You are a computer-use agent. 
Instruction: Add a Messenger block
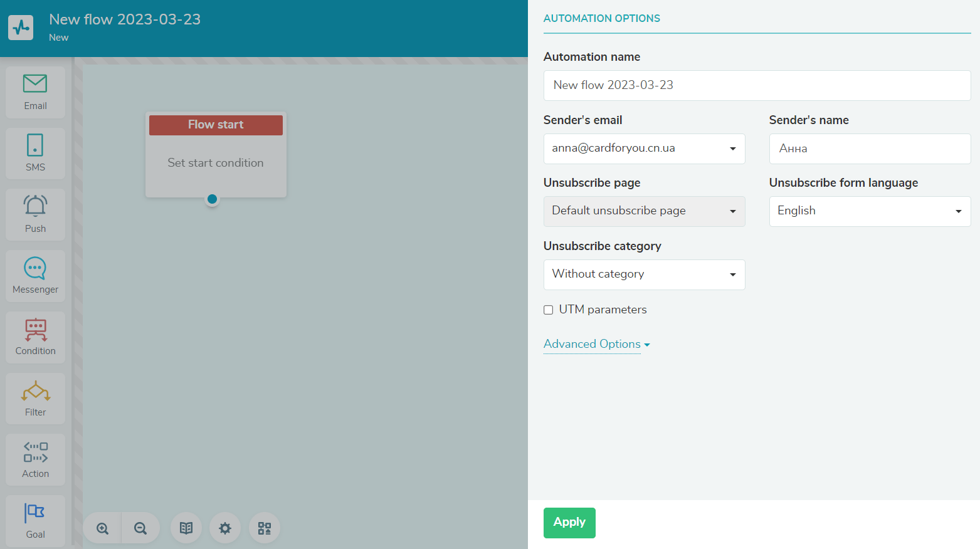[35, 276]
